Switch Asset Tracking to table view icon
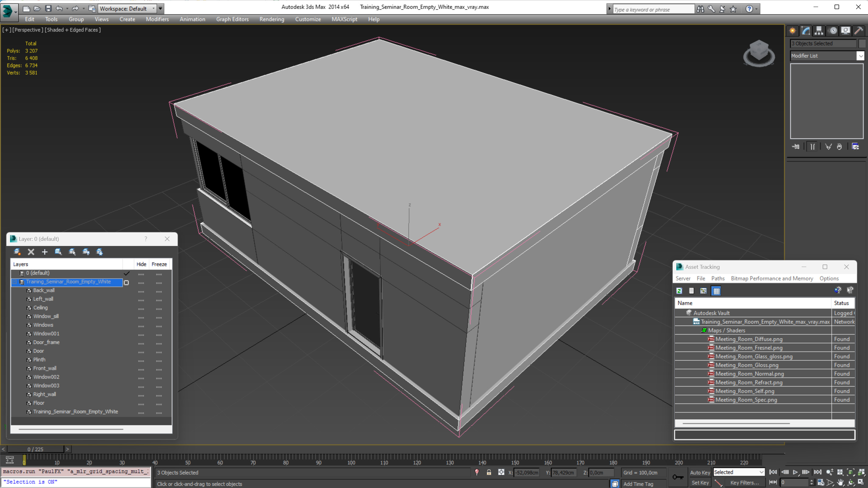This screenshot has height=488, width=868. [x=716, y=291]
